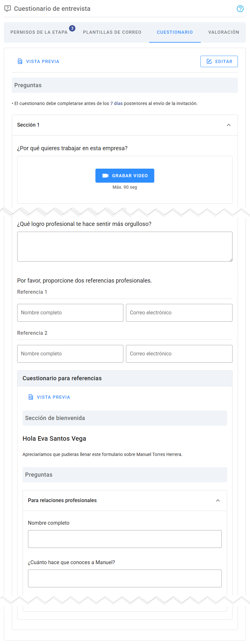
Task: Click the top Vista Previa magnifier icon
Action: click(20, 61)
